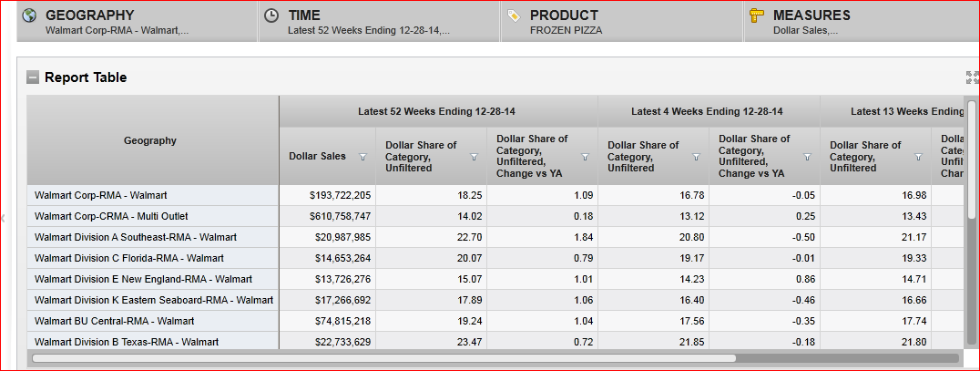Open the Geography selection tab

point(138,22)
